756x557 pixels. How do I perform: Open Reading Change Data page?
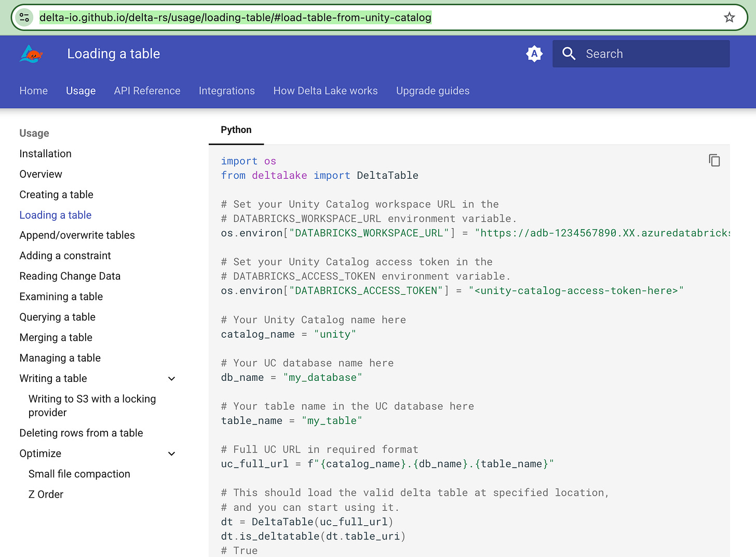coord(70,276)
